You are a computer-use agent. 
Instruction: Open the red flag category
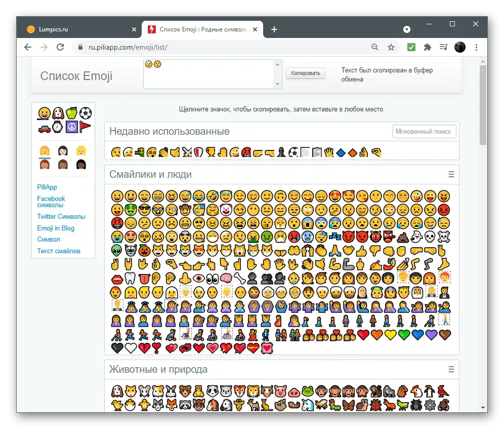pos(85,127)
